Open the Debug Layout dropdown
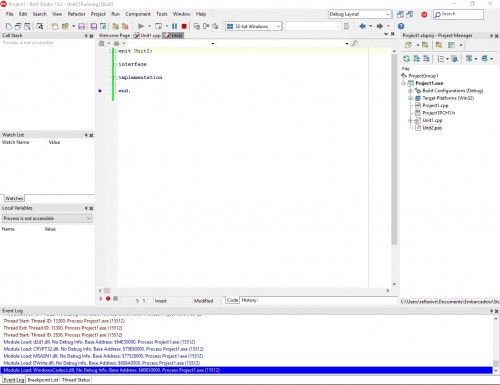 tap(387, 14)
